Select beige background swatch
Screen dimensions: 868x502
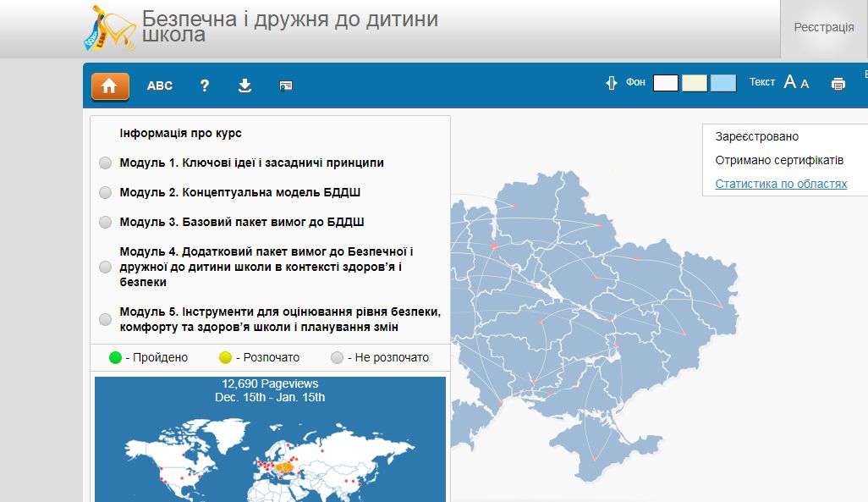(x=695, y=83)
